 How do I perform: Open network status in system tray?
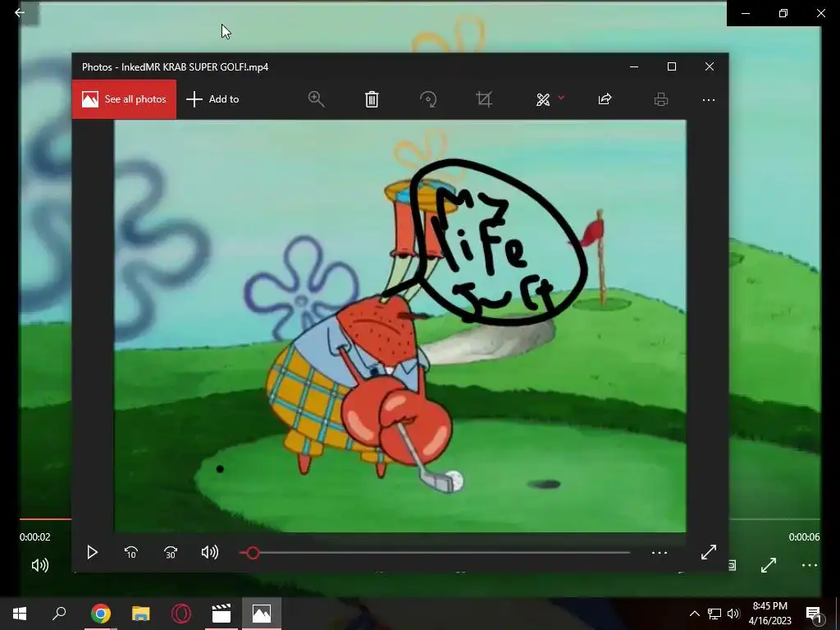714,614
